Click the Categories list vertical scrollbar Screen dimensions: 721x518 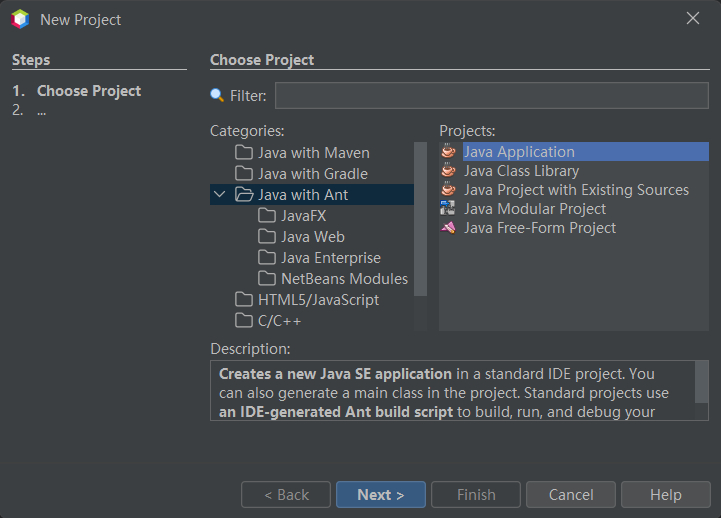click(x=421, y=220)
